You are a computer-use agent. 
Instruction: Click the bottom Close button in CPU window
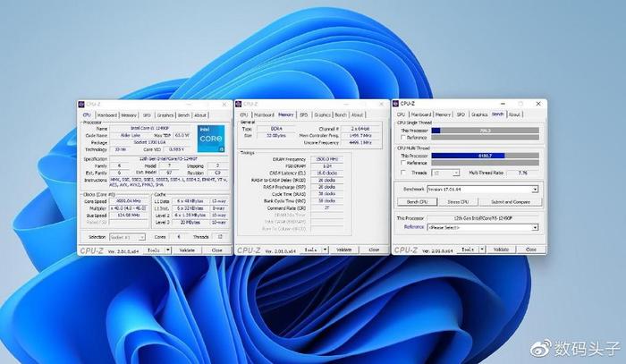[216, 250]
